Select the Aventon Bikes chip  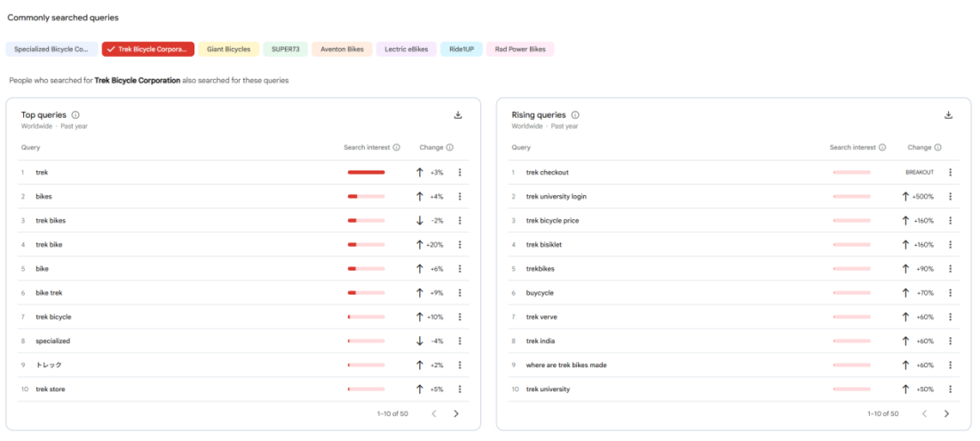342,50
